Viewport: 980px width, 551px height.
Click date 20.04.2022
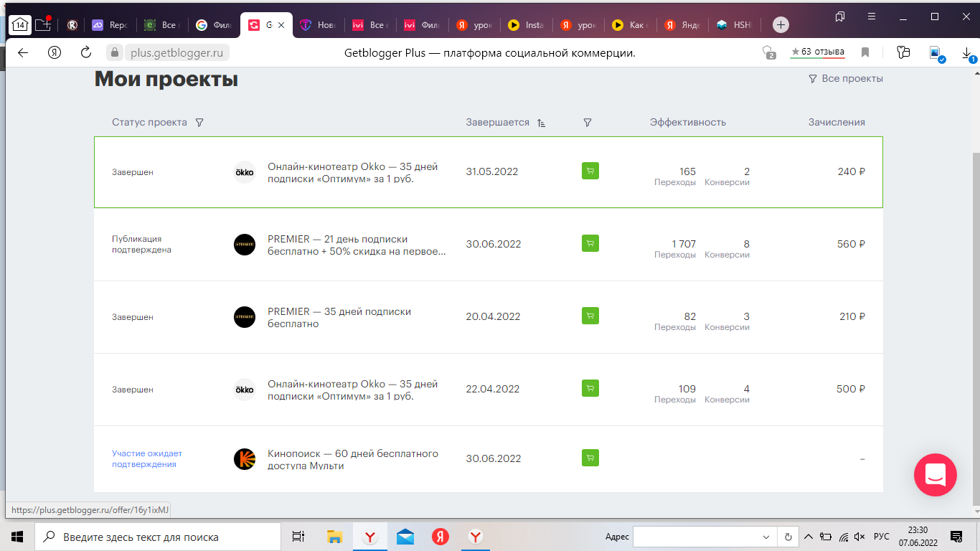click(x=492, y=316)
